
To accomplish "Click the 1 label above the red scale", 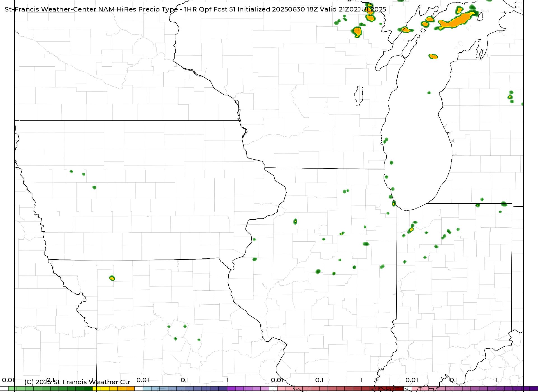I will 361,380.
